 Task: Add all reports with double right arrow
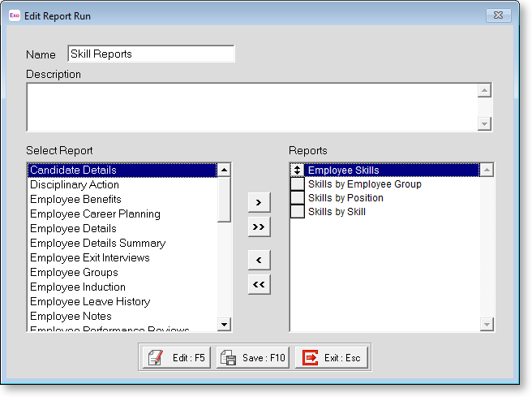coord(259,227)
